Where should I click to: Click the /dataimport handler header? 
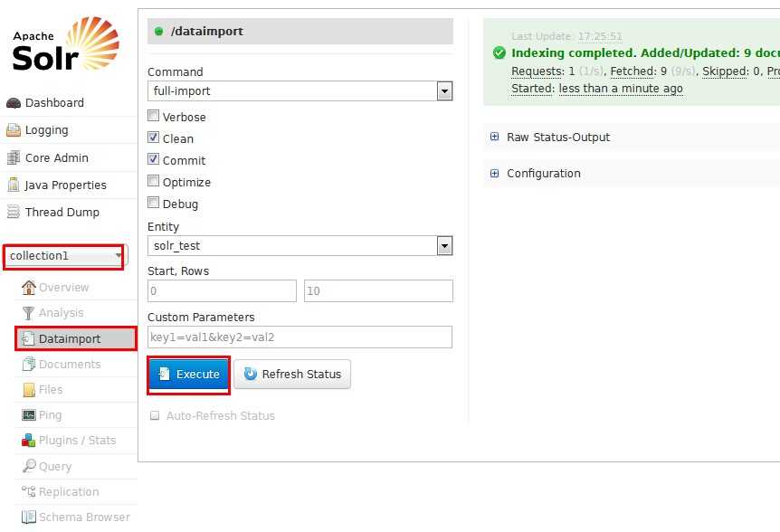pyautogui.click(x=300, y=32)
